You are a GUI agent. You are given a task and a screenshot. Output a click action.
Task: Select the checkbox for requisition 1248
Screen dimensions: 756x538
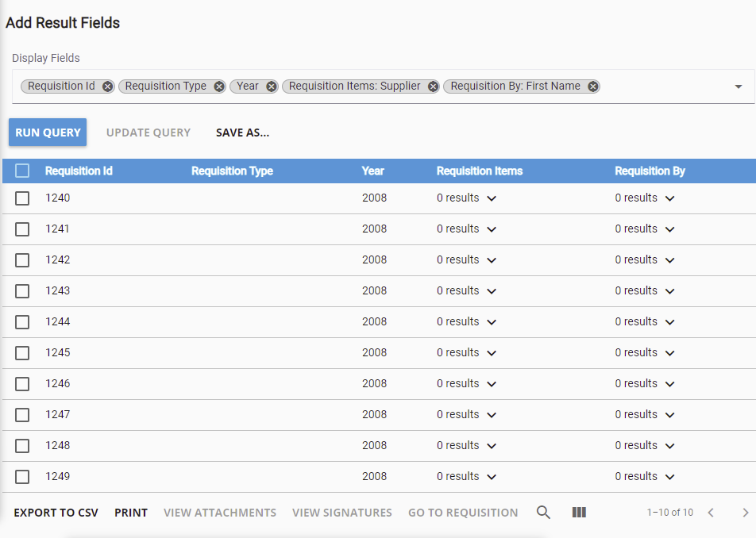click(22, 445)
